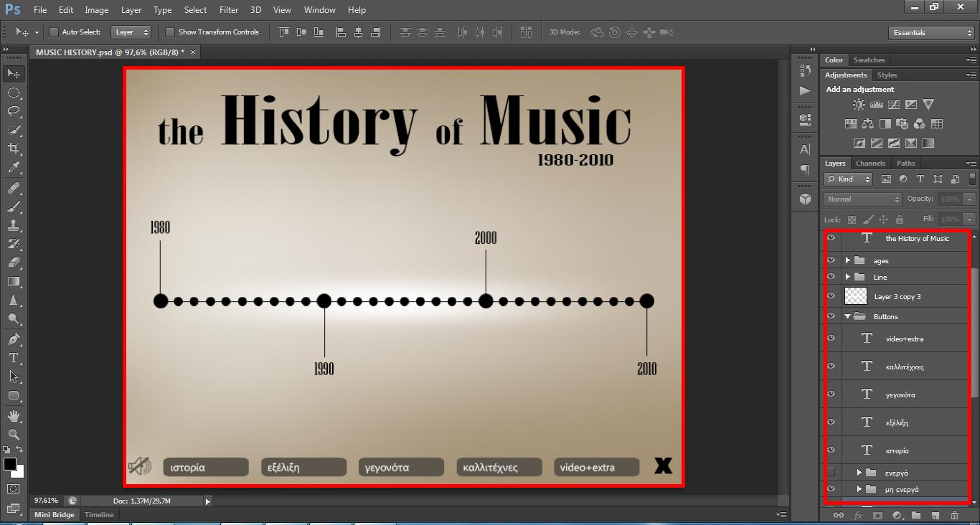Select the Sharpen tool
The height and width of the screenshot is (525, 980).
point(14,300)
